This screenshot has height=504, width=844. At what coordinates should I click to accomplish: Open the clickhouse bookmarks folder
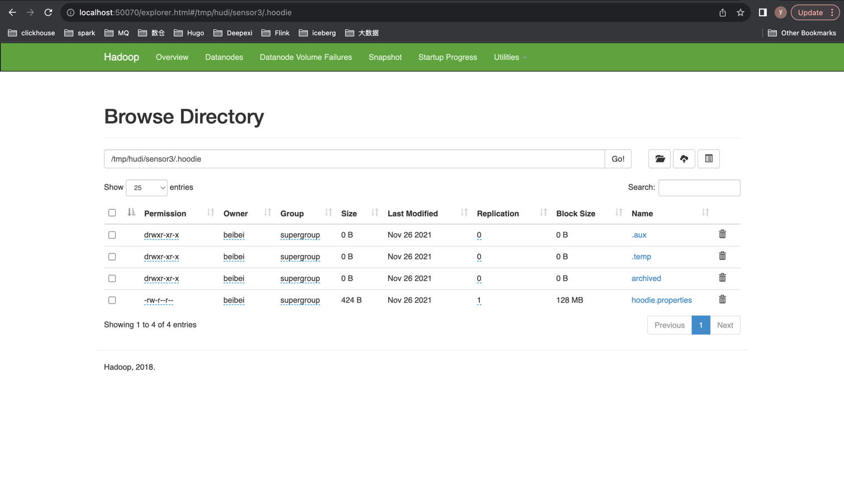tap(32, 33)
